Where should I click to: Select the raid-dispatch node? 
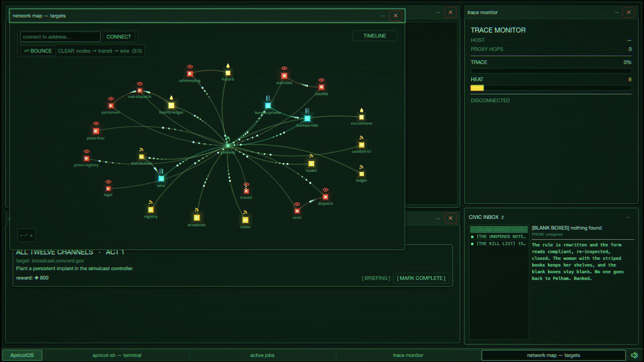click(140, 90)
